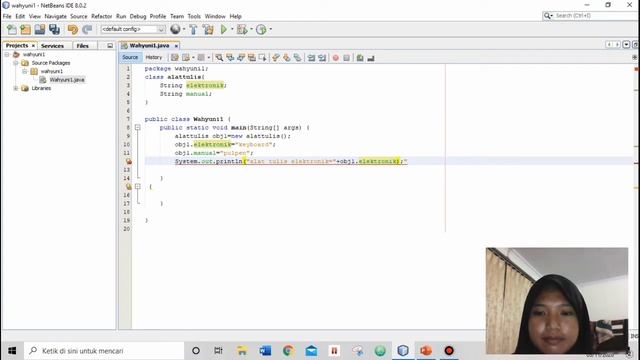Select the Wahyuni1.java editor tab
The width and height of the screenshot is (640, 360).
149,46
